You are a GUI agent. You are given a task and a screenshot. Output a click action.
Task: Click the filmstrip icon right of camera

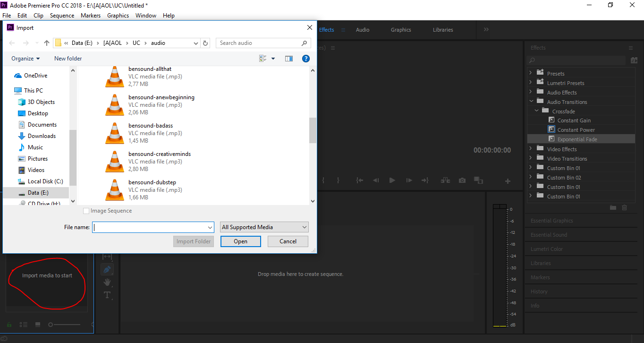[x=478, y=180]
